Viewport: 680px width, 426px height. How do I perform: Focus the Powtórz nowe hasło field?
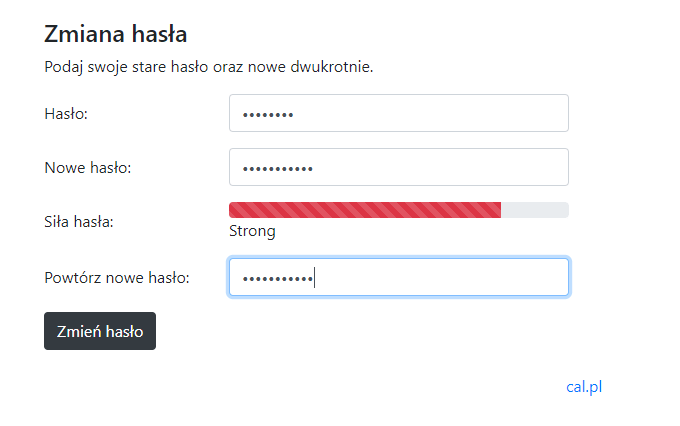pos(399,277)
